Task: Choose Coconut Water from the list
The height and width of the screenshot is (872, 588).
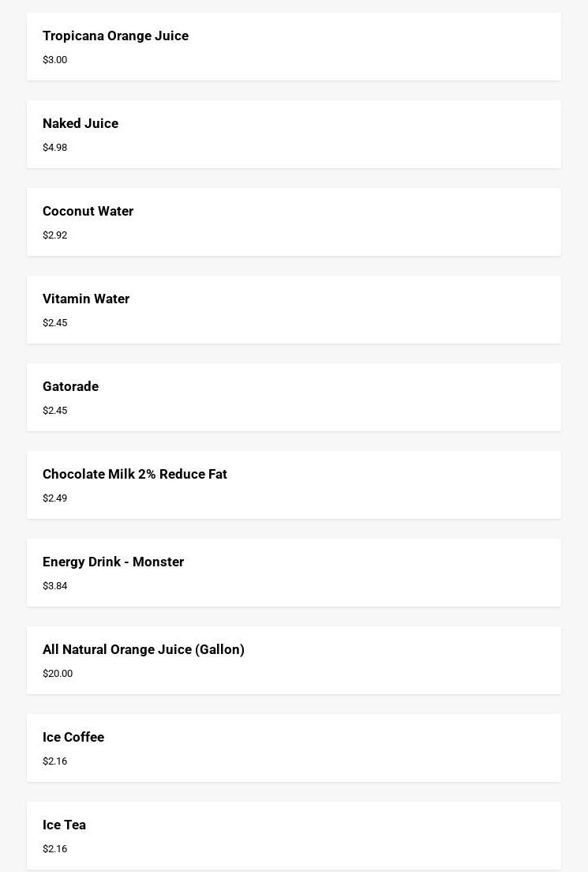Action: 294,222
